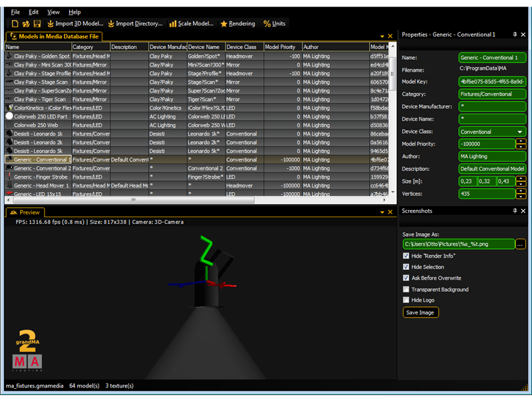Open the Edit menu

[x=33, y=12]
